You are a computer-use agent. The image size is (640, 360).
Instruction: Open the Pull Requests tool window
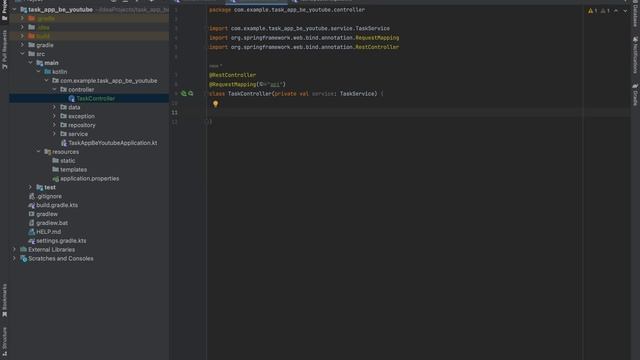pos(4,50)
